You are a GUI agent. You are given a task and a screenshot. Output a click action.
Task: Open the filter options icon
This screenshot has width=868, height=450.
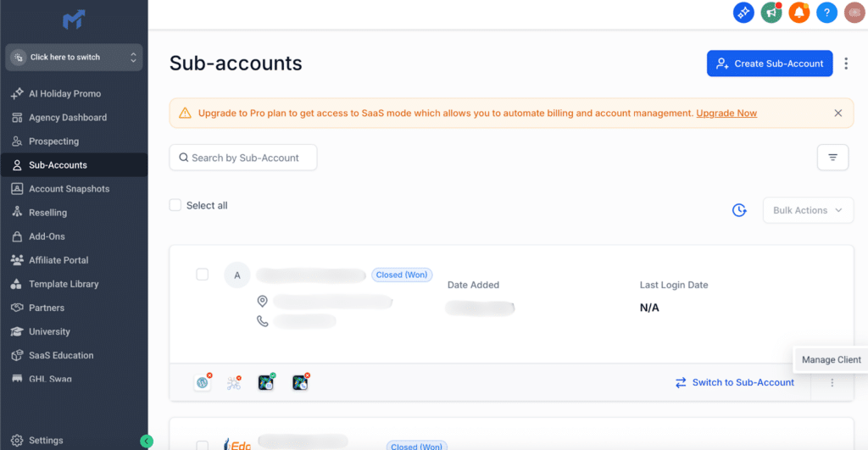tap(832, 158)
